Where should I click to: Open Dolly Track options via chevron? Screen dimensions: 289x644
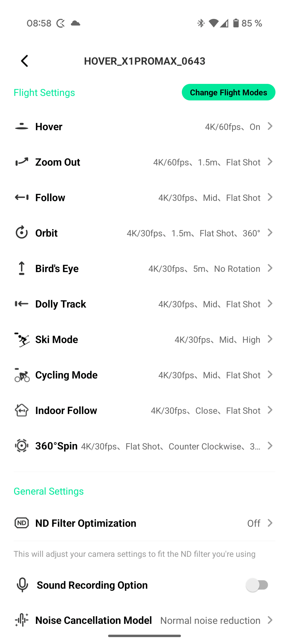click(x=270, y=304)
